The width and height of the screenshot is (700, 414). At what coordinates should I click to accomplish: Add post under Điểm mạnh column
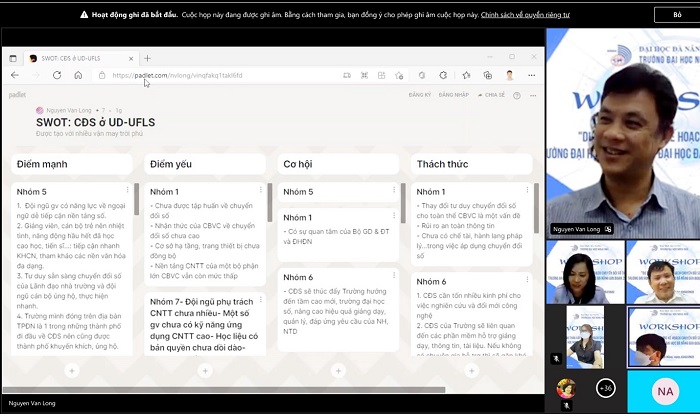point(71,370)
